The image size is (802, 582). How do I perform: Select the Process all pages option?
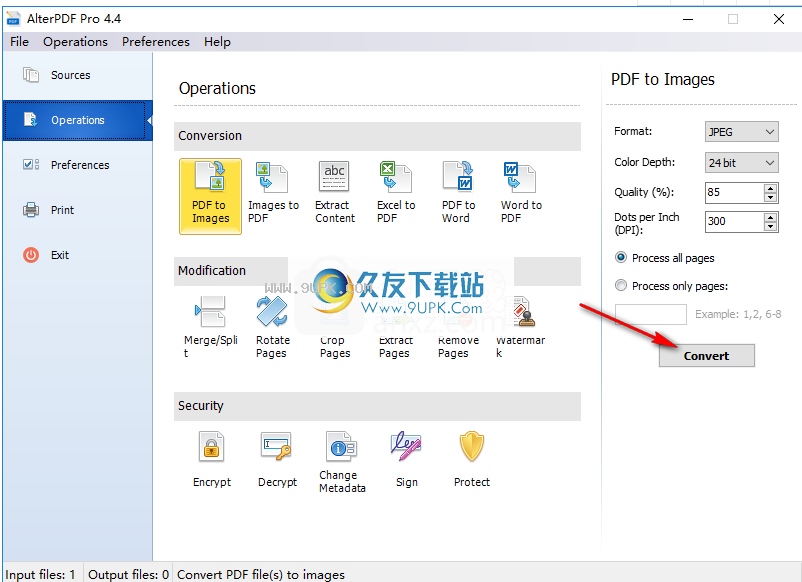(664, 258)
